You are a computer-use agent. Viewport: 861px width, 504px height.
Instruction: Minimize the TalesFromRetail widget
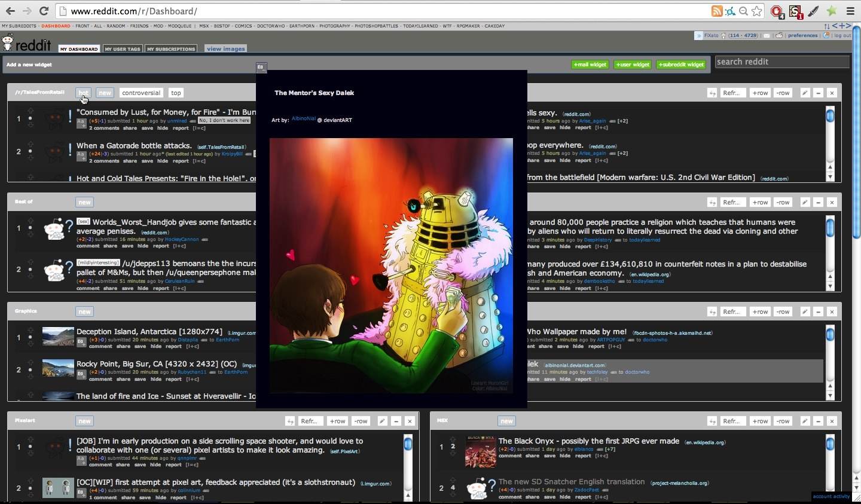pyautogui.click(x=819, y=93)
